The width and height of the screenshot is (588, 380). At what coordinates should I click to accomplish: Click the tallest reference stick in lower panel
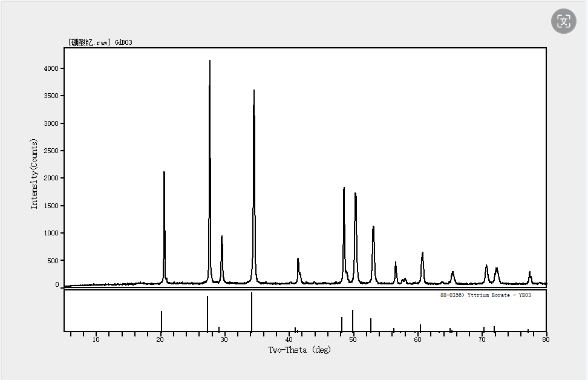[252, 312]
